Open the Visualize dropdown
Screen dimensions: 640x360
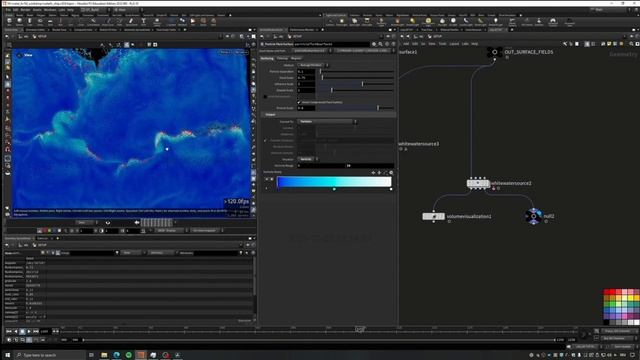tap(308, 159)
